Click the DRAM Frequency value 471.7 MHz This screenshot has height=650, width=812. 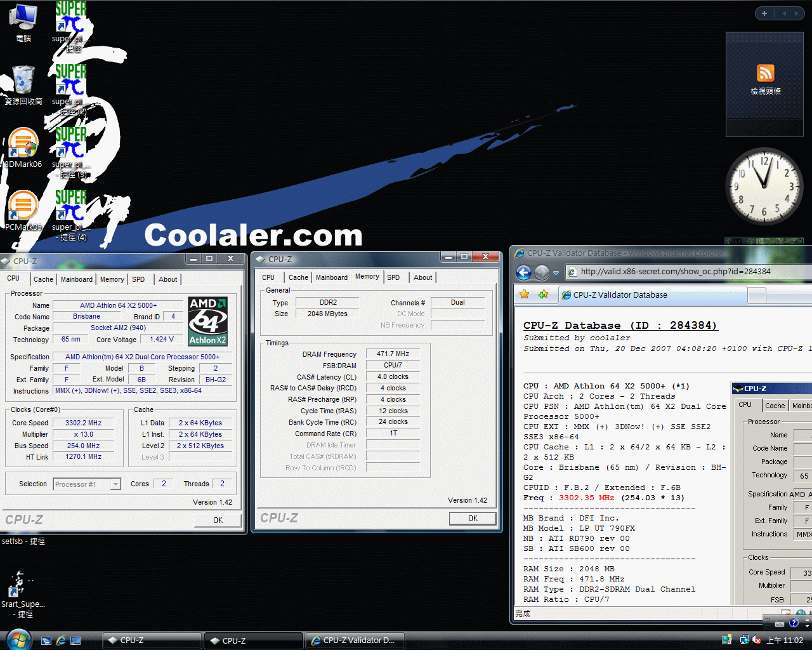[393, 354]
